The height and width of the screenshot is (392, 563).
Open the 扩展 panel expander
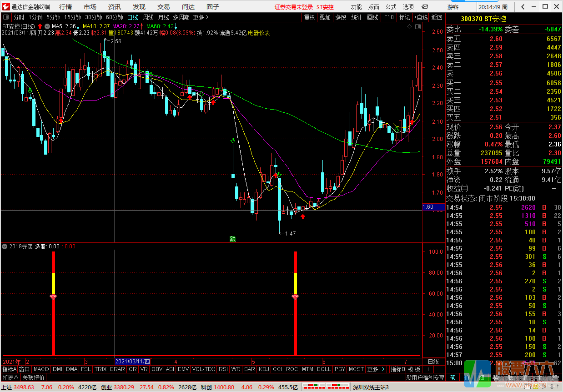pyautogui.click(x=10, y=377)
